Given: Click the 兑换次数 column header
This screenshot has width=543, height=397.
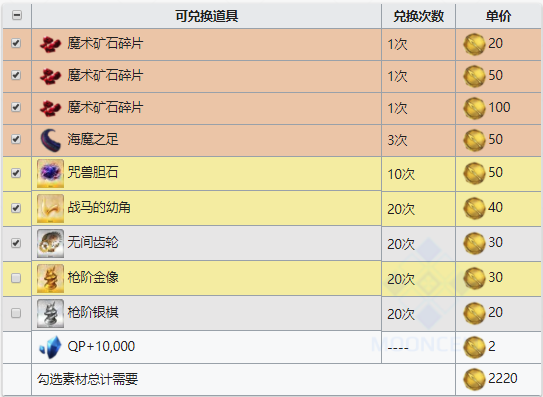Looking at the screenshot, I should [x=419, y=16].
